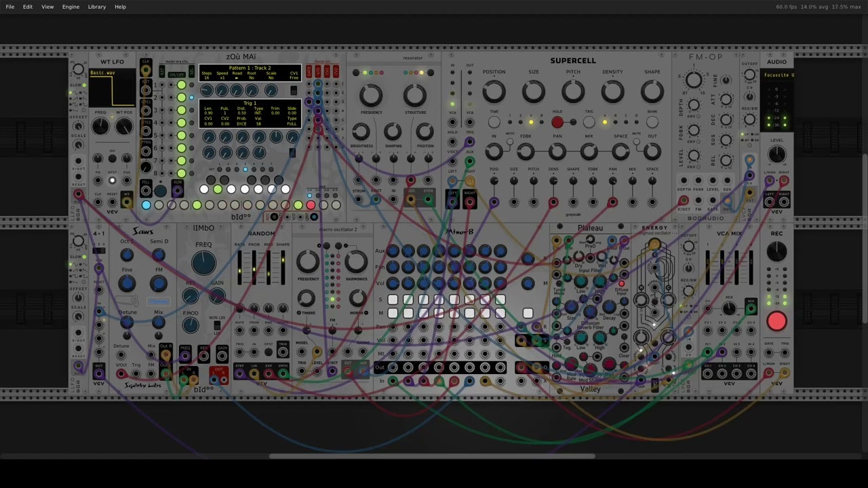
Task: Click the Supercell RIGHT output jack
Action: 469,201
